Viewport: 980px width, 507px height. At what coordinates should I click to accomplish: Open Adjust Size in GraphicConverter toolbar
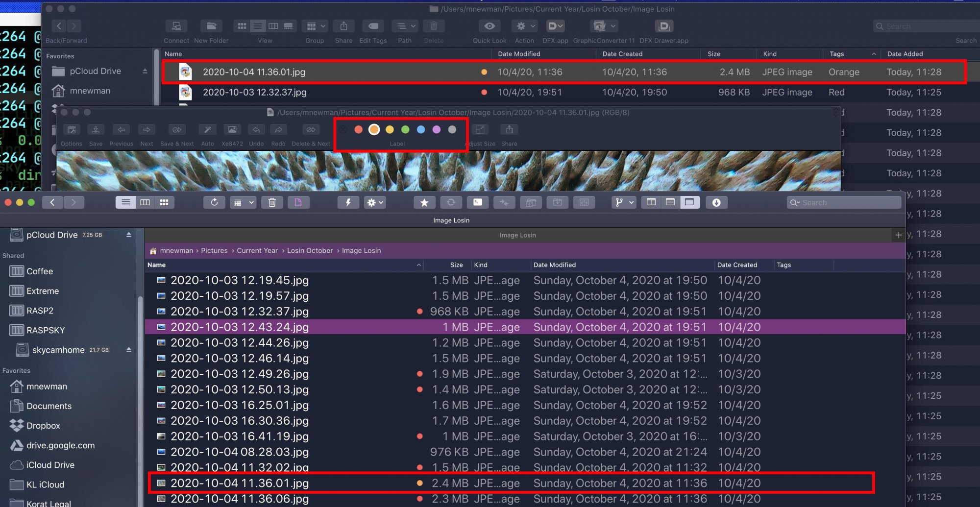click(x=480, y=130)
